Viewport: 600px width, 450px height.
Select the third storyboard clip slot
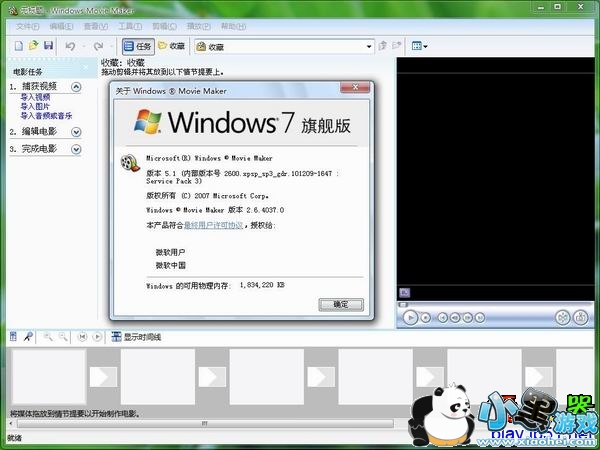267,377
